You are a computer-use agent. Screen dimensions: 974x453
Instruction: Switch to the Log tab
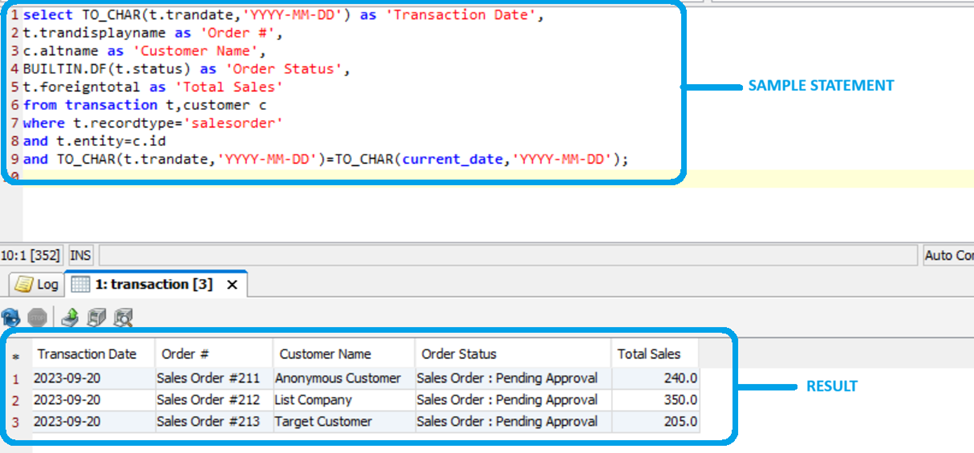[x=37, y=285]
